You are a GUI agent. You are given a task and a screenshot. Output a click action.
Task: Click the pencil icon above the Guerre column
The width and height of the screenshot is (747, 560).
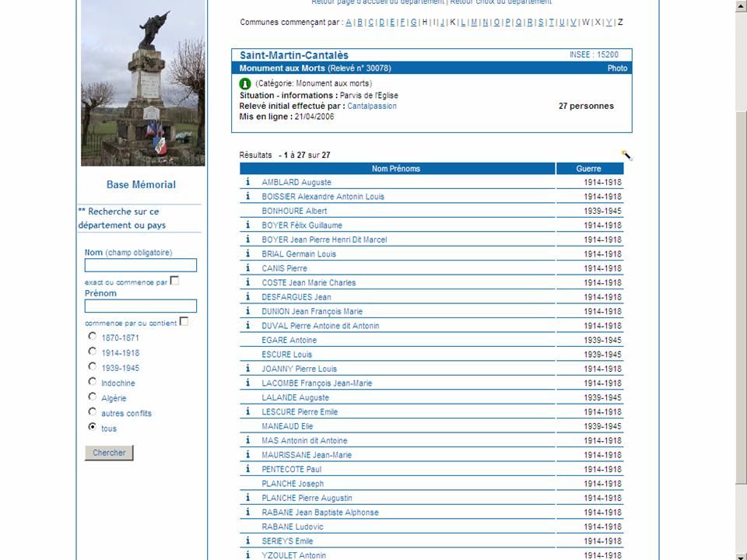click(626, 156)
